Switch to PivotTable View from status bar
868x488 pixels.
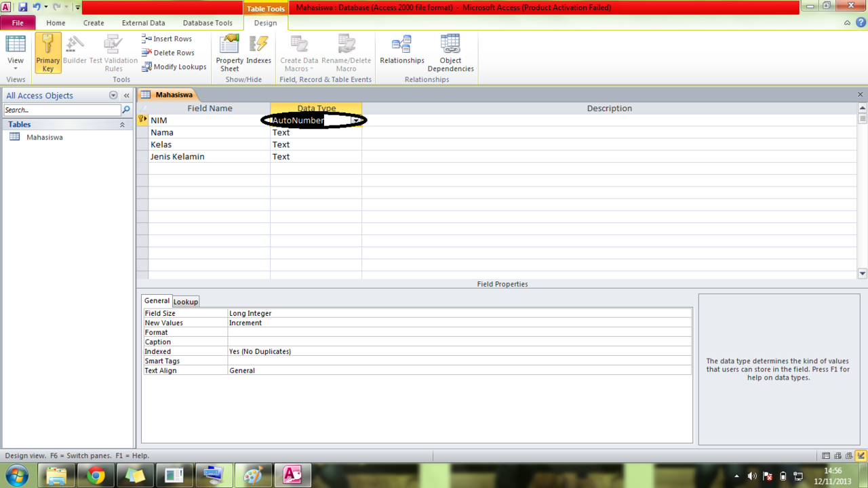click(x=837, y=456)
